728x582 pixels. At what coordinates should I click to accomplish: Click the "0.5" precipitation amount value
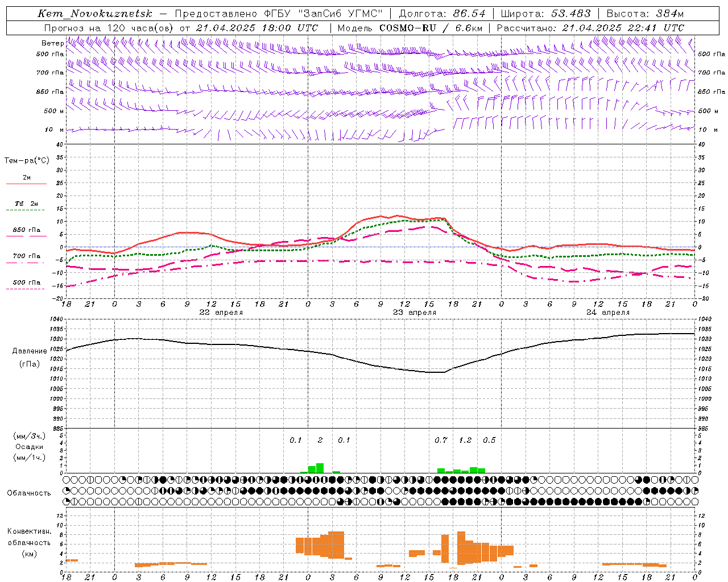coord(489,440)
